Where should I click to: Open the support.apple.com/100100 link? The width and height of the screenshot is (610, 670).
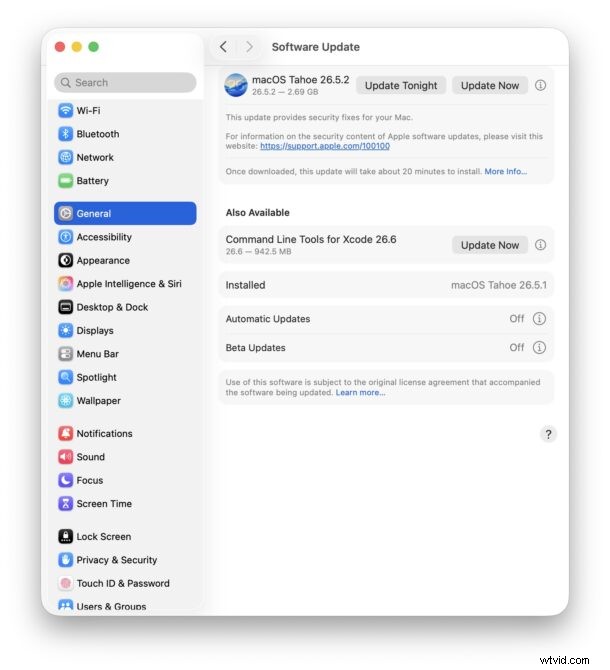tap(325, 147)
